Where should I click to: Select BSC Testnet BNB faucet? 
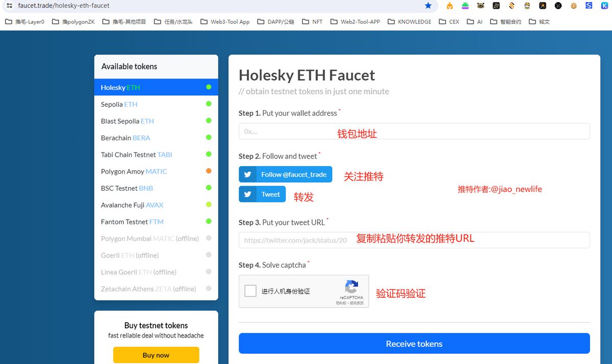tap(156, 188)
